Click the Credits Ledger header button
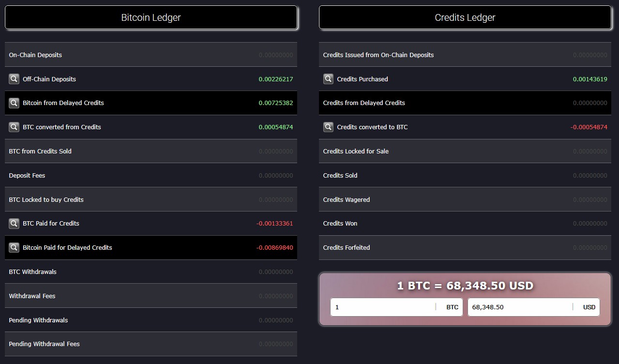The height and width of the screenshot is (364, 619). (x=465, y=17)
